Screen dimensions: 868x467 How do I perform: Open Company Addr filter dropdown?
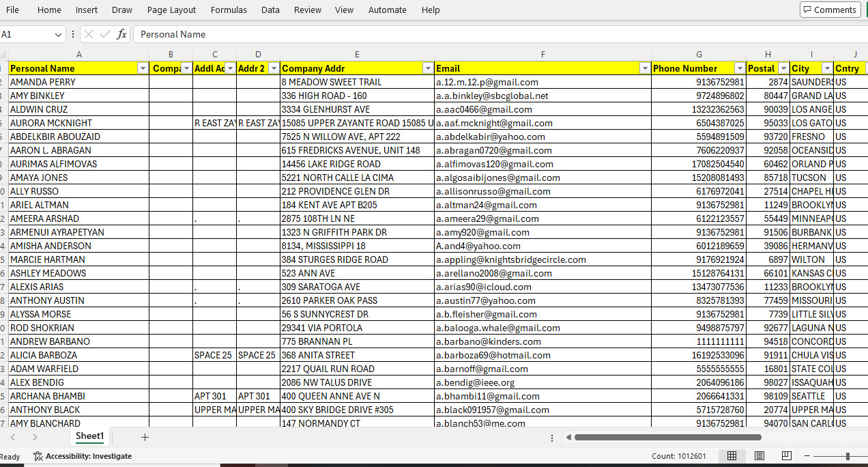[x=428, y=68]
